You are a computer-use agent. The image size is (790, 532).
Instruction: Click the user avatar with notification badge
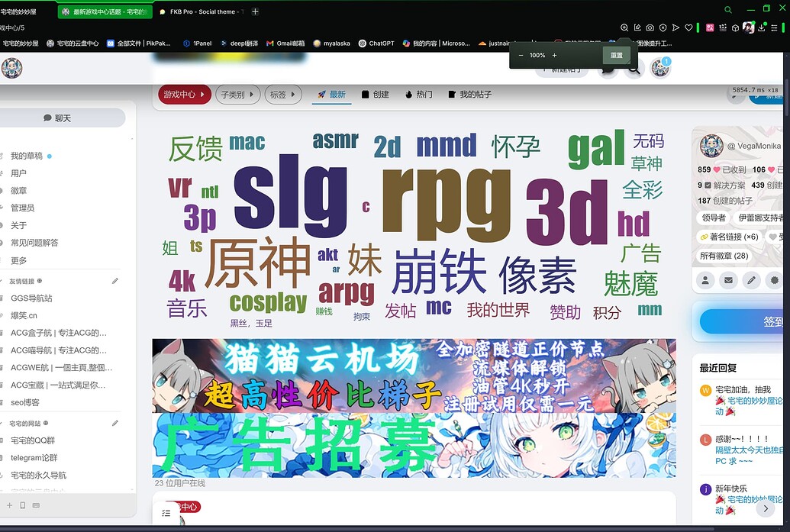click(660, 69)
